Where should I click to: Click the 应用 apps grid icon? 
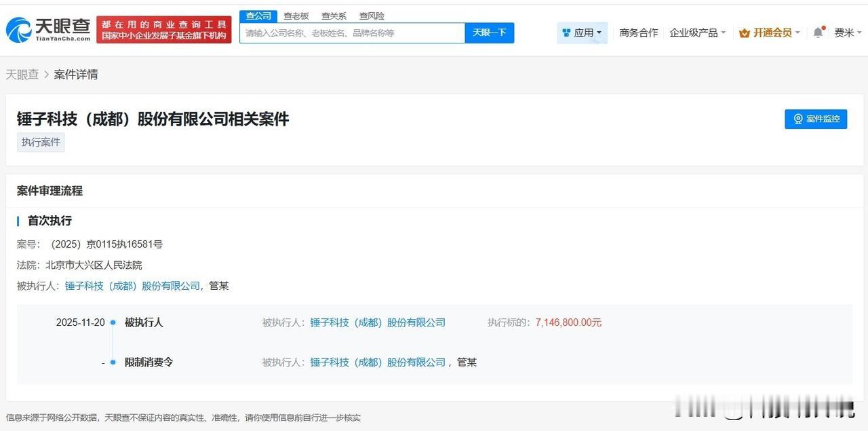(x=566, y=33)
